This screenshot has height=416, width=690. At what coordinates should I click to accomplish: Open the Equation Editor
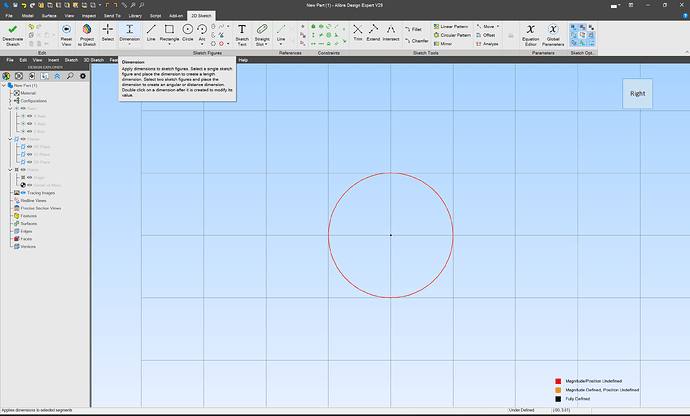pos(530,34)
